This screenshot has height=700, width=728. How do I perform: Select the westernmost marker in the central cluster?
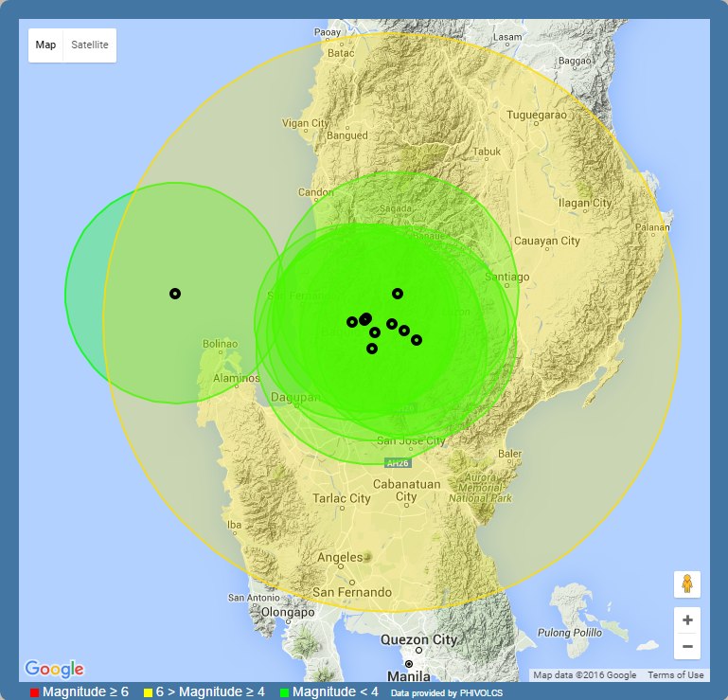[x=352, y=322]
